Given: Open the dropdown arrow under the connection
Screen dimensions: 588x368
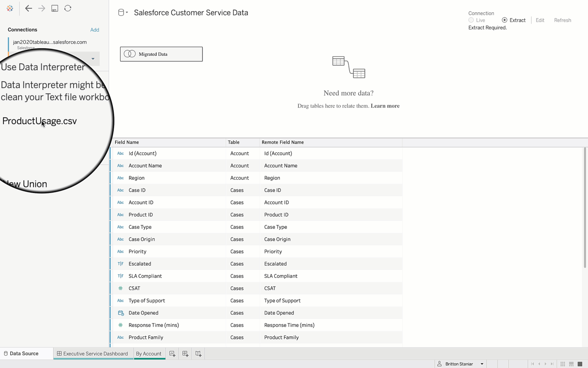Looking at the screenshot, I should point(93,59).
